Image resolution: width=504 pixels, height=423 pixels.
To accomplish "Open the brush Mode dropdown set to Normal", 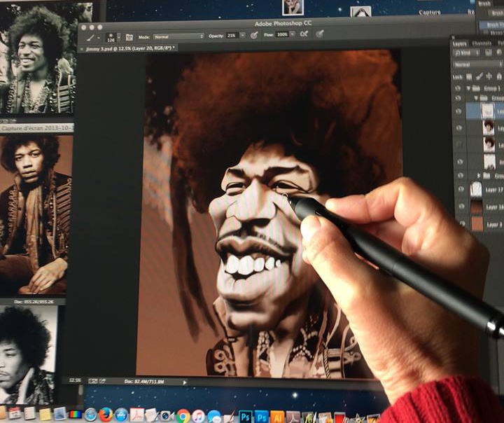I will coord(178,36).
